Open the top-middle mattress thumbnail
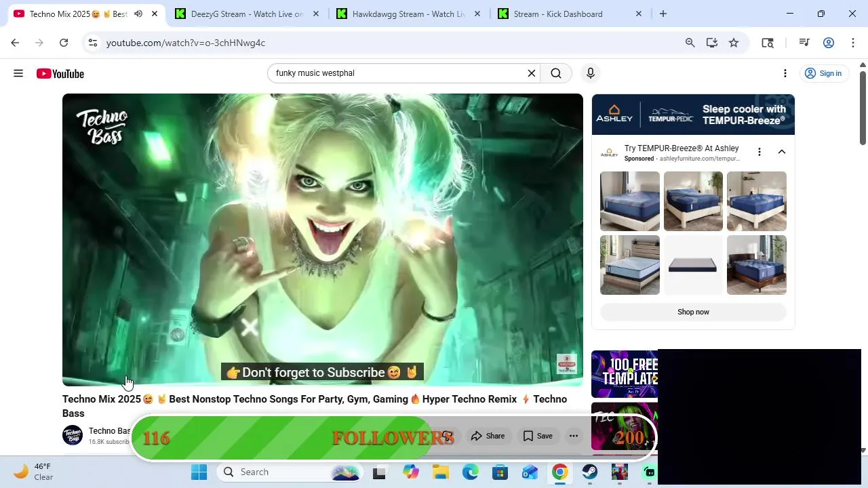868x488 pixels. 693,201
